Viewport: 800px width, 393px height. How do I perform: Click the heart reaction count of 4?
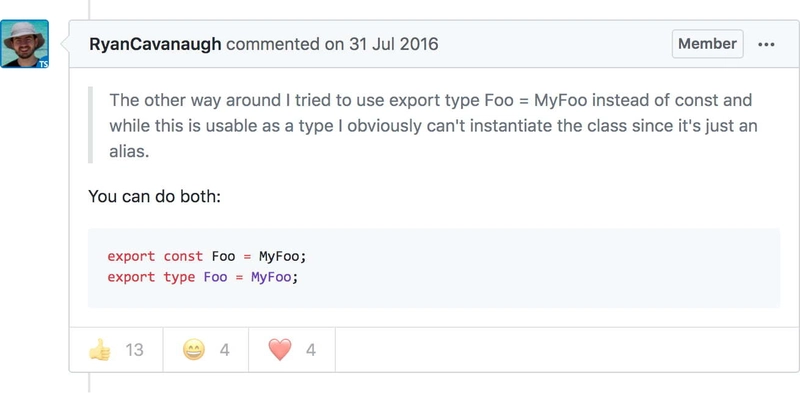tap(311, 350)
